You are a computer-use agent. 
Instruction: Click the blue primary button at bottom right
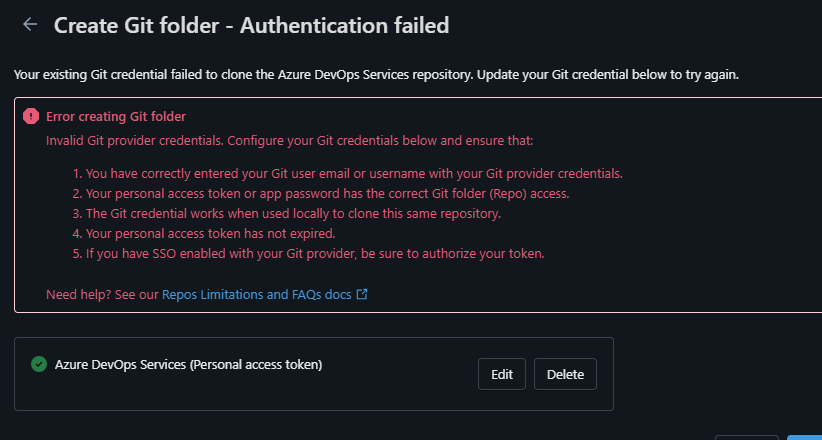point(804,437)
